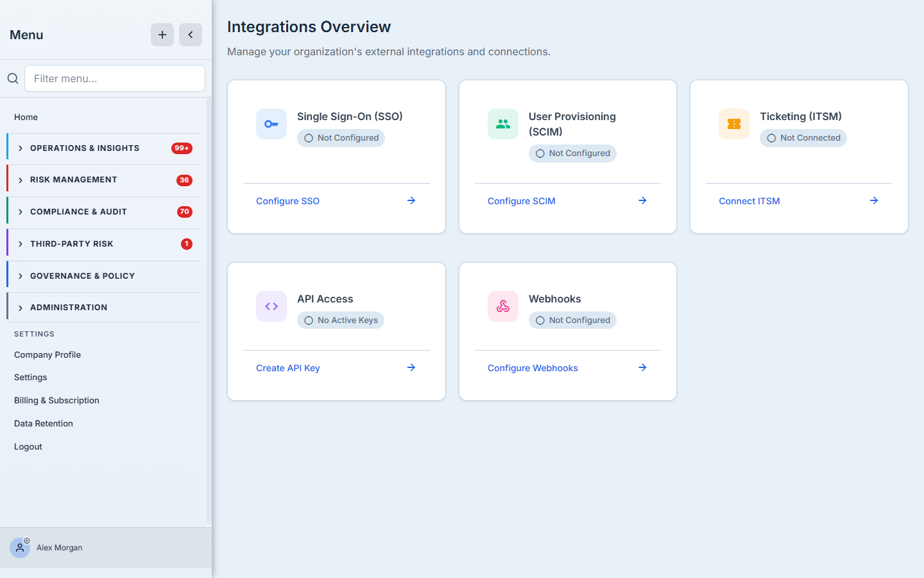Screen dimensions: 924x578
Task: Expand Compliance & Audit chevron
Action: 21,212
